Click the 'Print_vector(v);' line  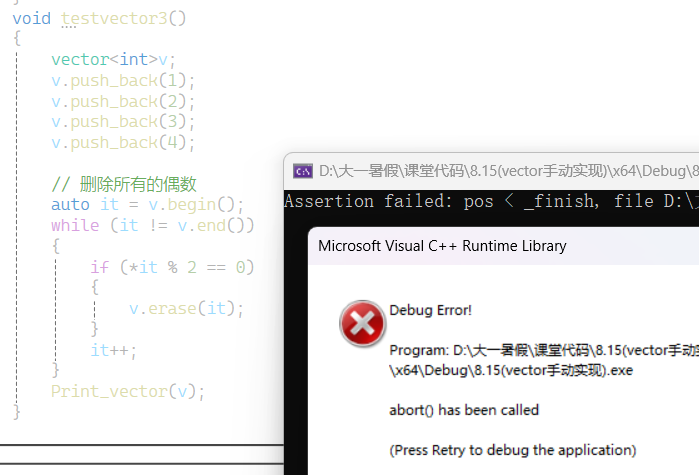(x=127, y=391)
